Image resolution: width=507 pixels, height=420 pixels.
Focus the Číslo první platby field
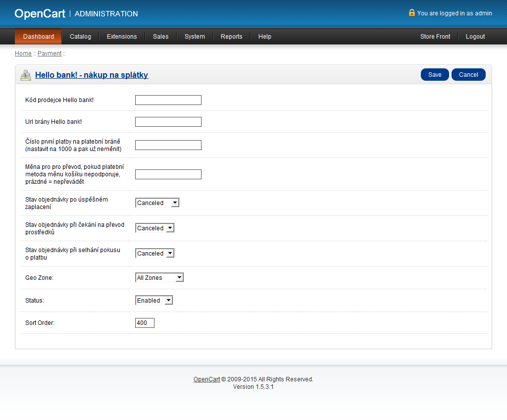[168, 145]
